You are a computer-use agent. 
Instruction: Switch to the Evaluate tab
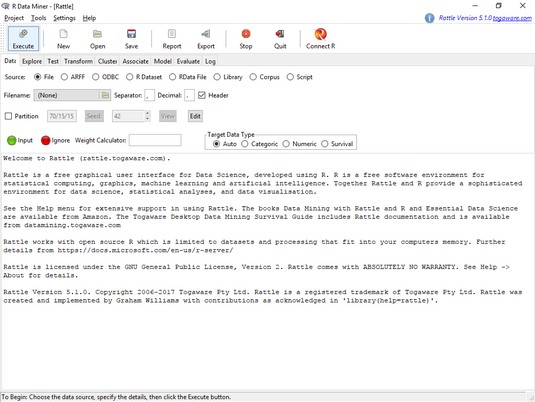[188, 61]
